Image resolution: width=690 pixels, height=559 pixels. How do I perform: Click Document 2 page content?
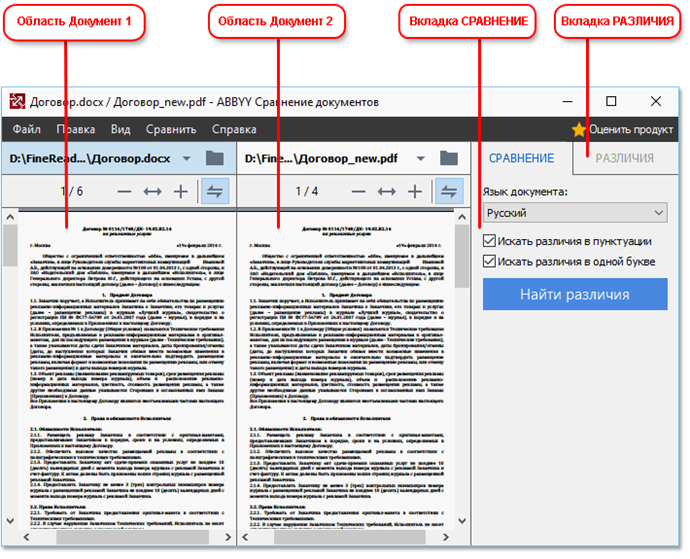tap(346, 370)
